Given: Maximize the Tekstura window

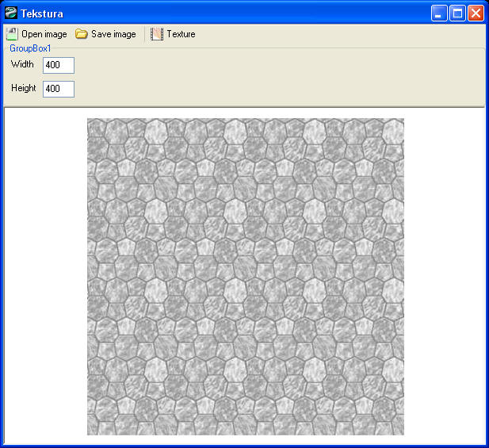Looking at the screenshot, I should click(457, 13).
